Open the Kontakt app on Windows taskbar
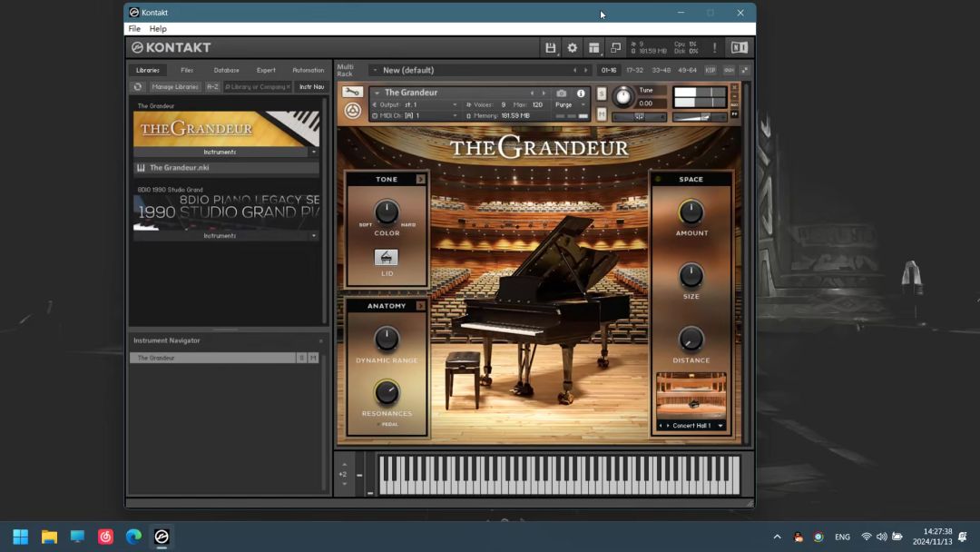This screenshot has width=980, height=552. tap(162, 537)
